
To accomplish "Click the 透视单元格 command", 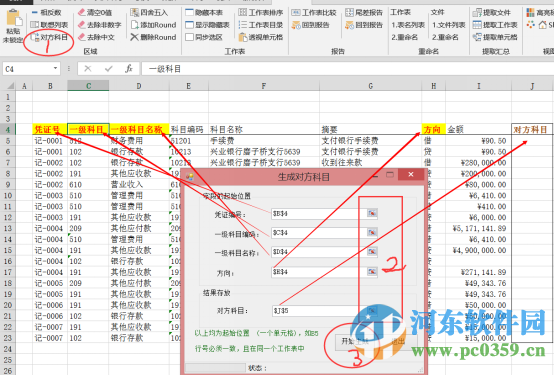I will 261,37.
